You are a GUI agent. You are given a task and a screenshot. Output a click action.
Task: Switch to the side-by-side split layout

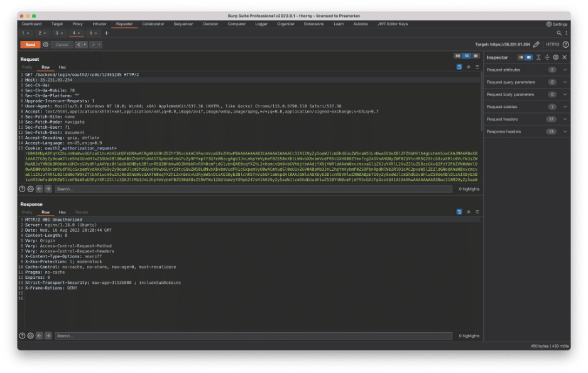tap(457, 56)
